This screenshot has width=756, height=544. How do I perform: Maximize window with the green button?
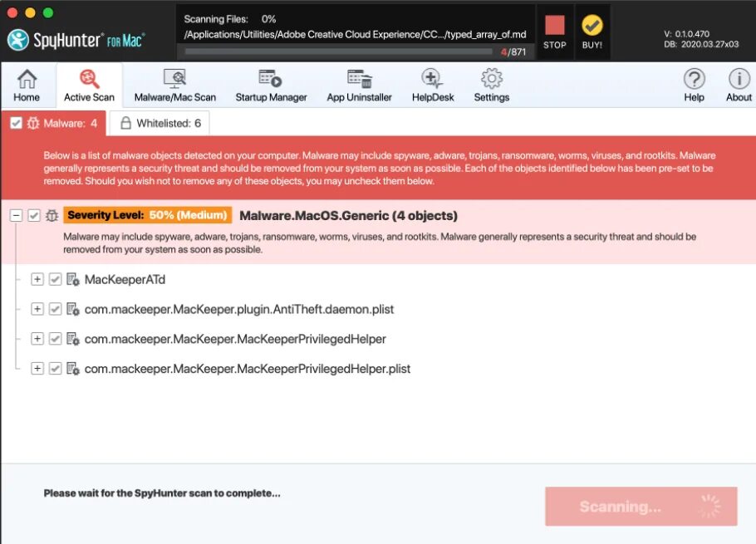pyautogui.click(x=47, y=12)
